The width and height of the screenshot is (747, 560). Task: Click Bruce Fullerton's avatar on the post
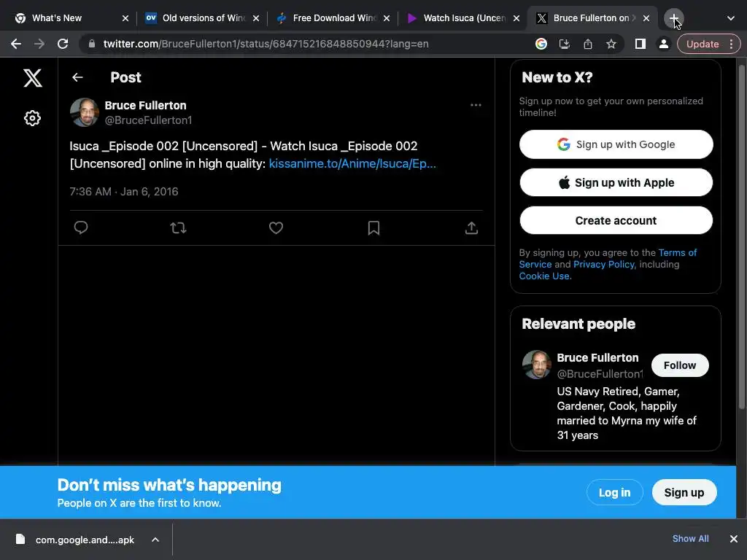pos(85,112)
